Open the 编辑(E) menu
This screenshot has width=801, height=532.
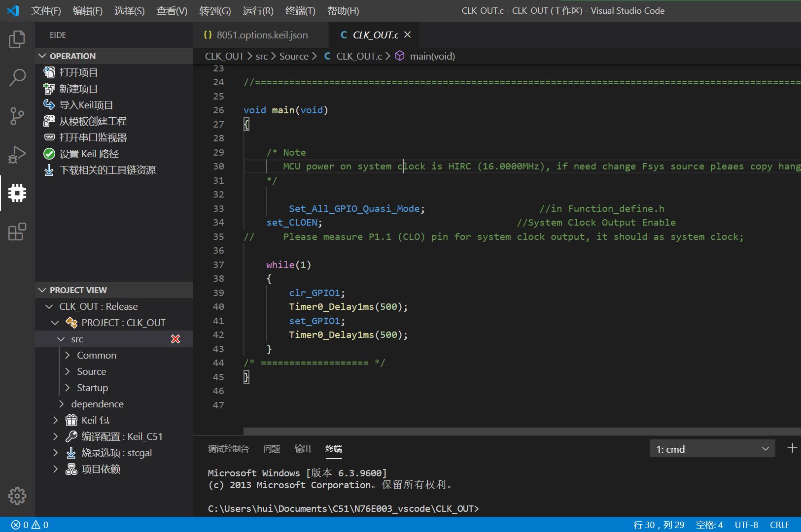click(x=88, y=10)
